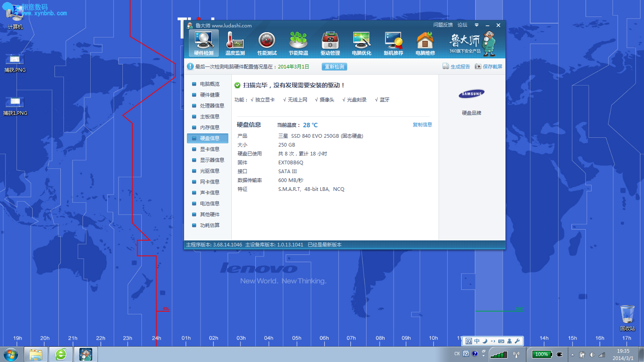Select 硬盘信息 in the sidebar
Viewport: 644px width, 362px height.
(x=208, y=138)
